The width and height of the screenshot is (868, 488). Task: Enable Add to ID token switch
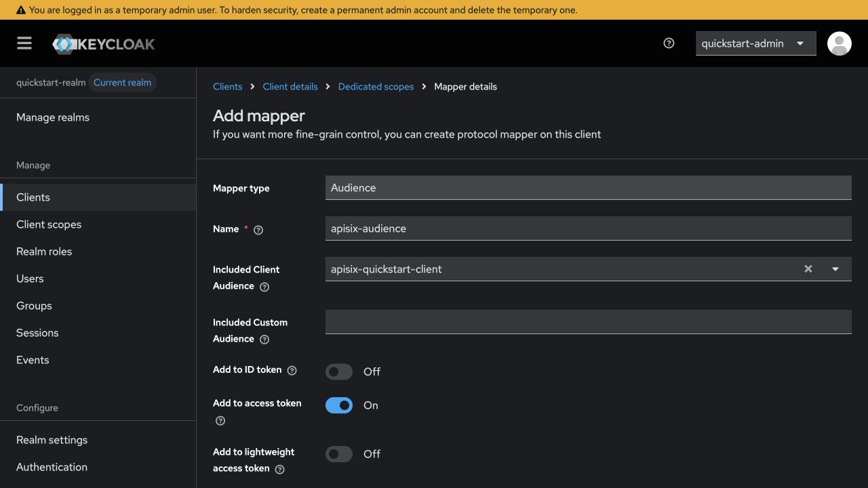click(x=339, y=371)
